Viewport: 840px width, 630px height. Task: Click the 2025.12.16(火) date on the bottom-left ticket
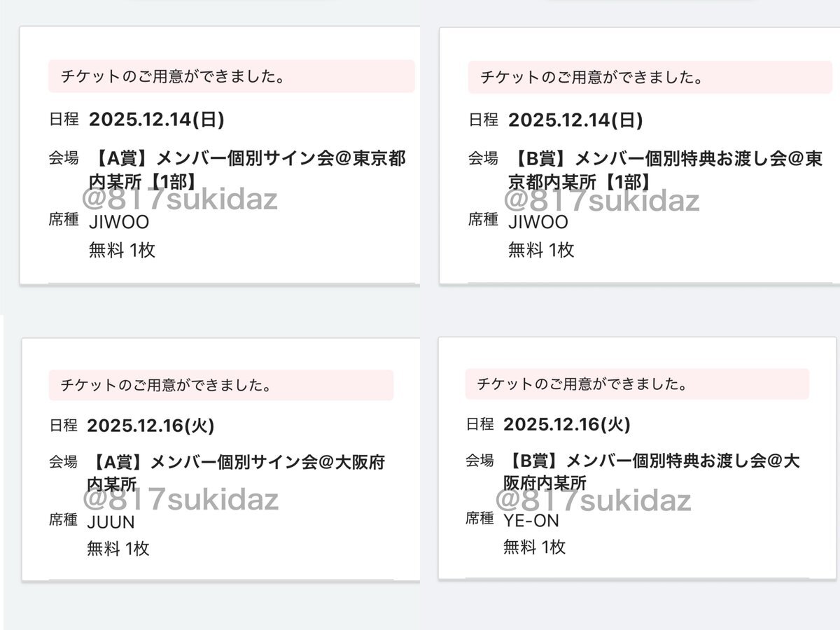[150, 426]
